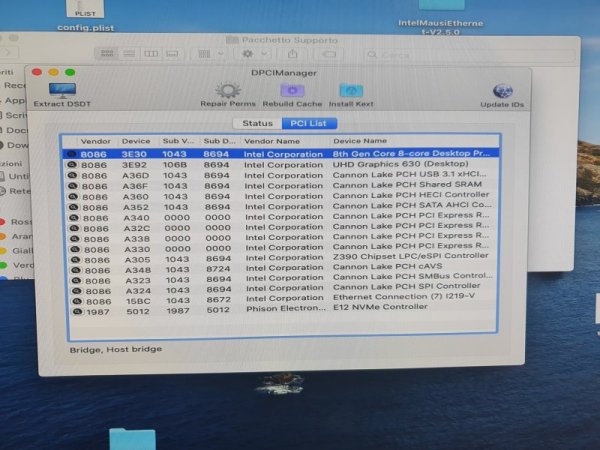Click Finder window search field
Viewport: 600px width, 450px height.
[x=469, y=55]
